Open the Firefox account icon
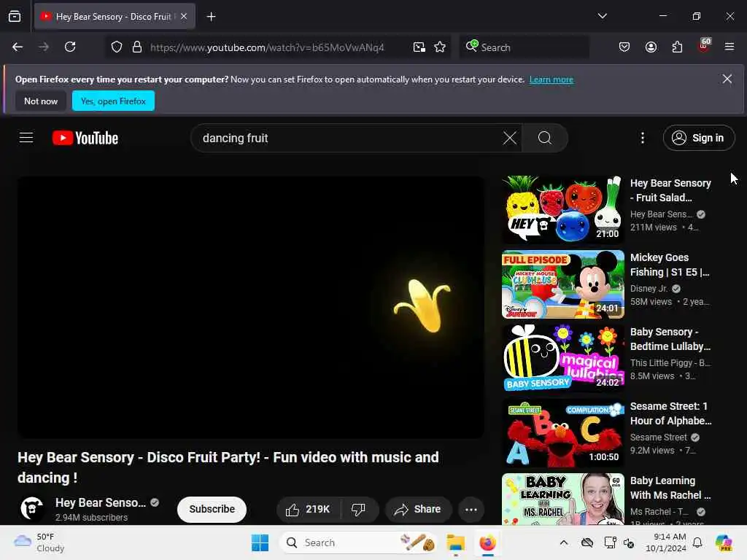The width and height of the screenshot is (747, 560). [651, 47]
